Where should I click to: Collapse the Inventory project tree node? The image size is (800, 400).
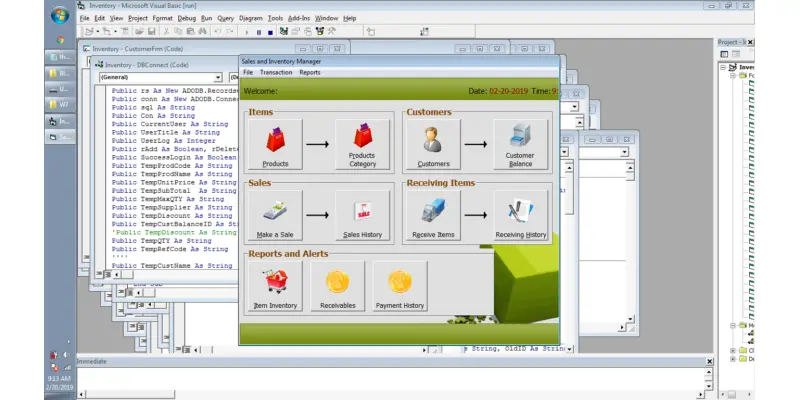click(723, 67)
